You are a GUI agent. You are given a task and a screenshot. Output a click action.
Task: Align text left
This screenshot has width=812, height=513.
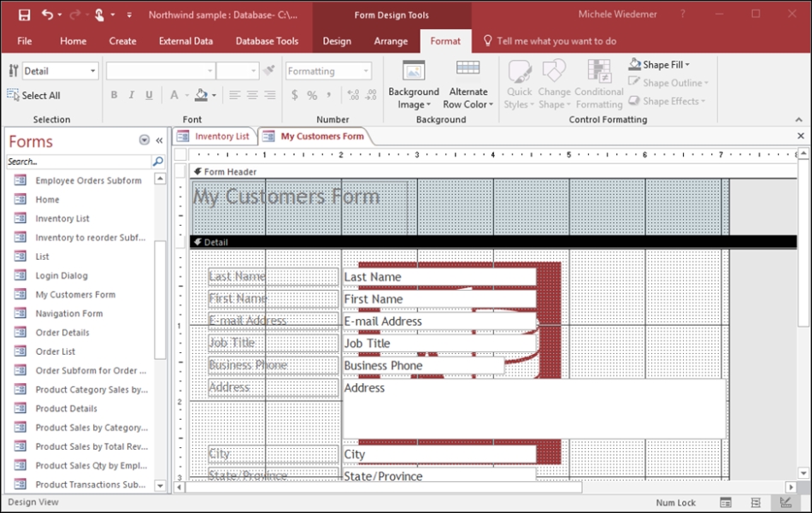234,95
